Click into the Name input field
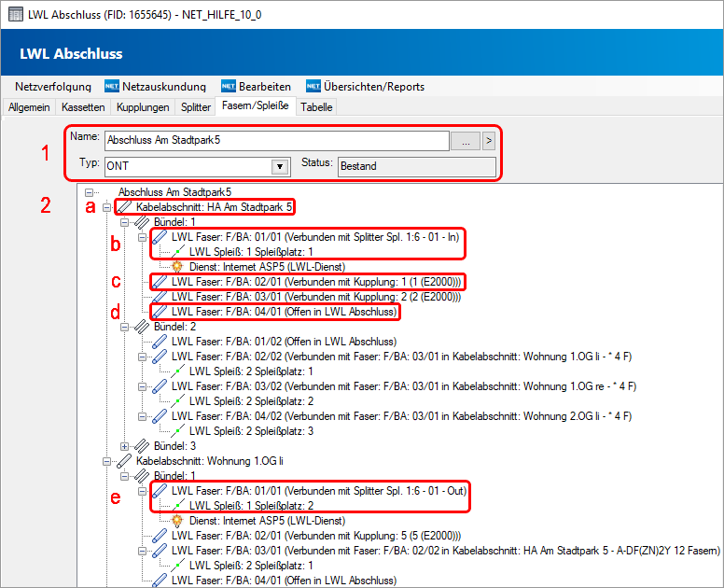 [x=275, y=141]
